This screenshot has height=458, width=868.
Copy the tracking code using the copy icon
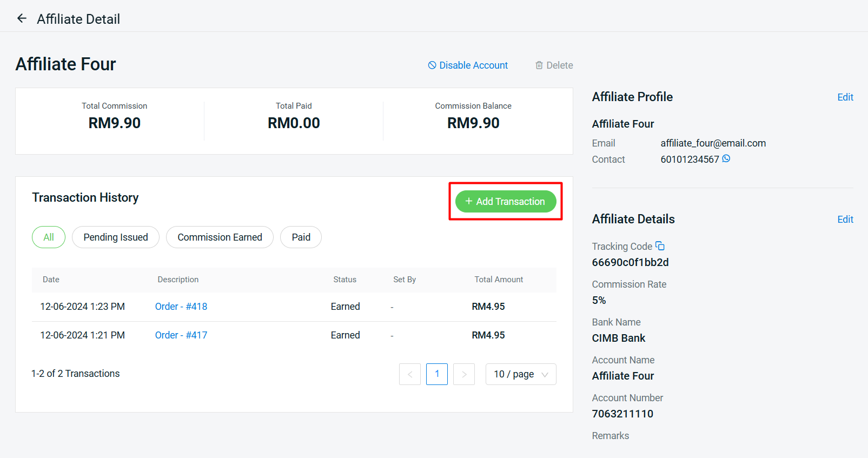click(660, 246)
